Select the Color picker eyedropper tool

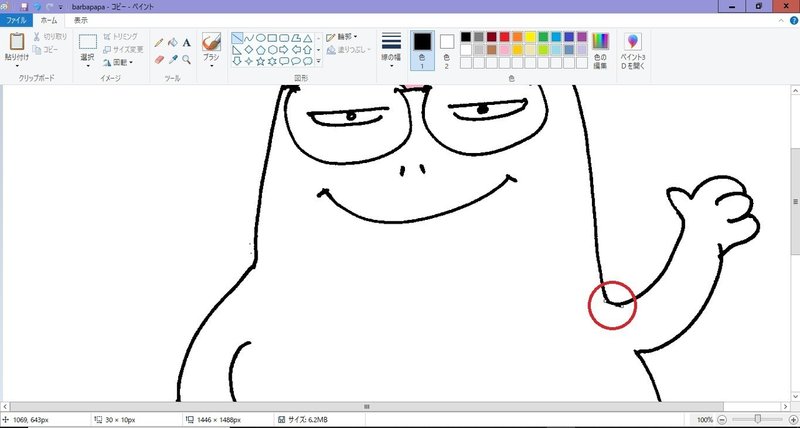click(x=173, y=60)
